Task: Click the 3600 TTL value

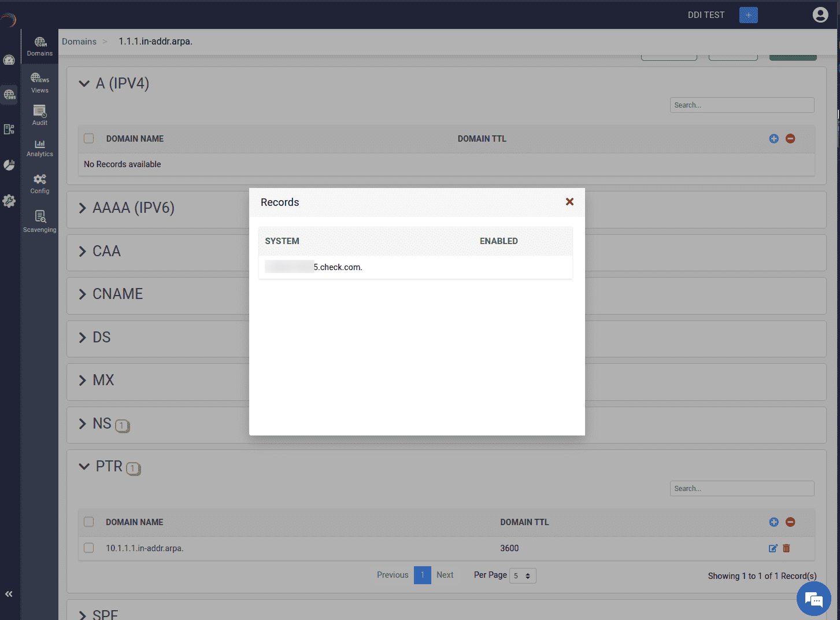Action: click(x=509, y=548)
